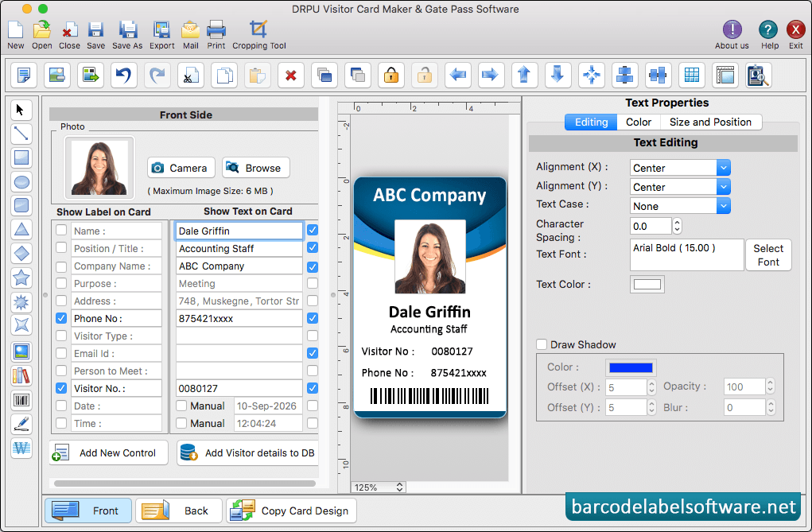This screenshot has width=812, height=532.
Task: Adjust the Blur stepper
Action: point(770,407)
